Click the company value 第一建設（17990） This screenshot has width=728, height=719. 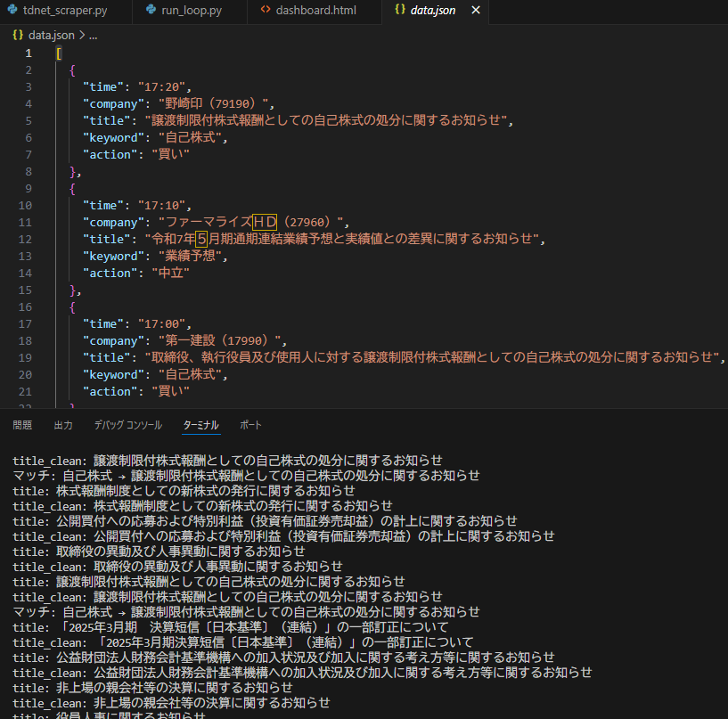tap(219, 340)
